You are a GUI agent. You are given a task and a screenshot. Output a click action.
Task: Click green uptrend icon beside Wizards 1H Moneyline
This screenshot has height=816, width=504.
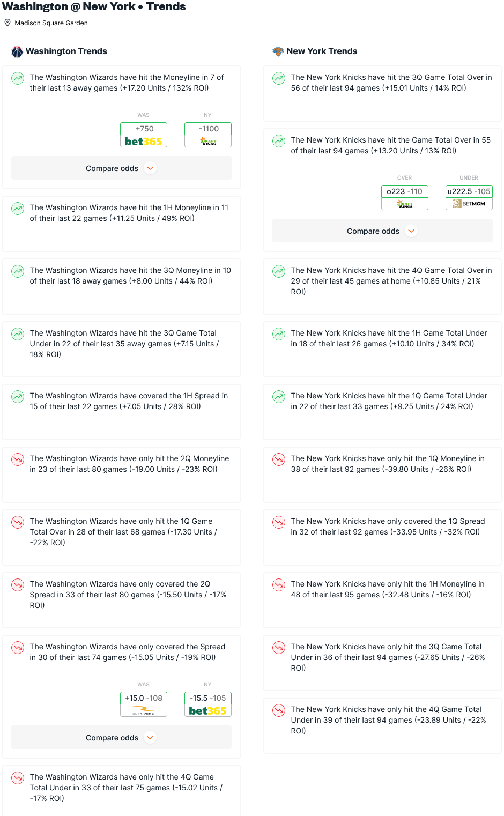tap(18, 209)
